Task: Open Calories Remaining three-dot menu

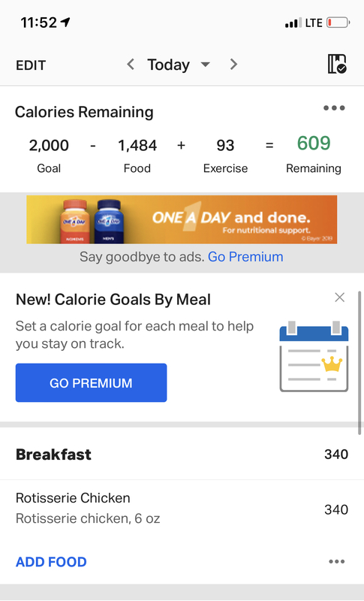Action: [334, 108]
